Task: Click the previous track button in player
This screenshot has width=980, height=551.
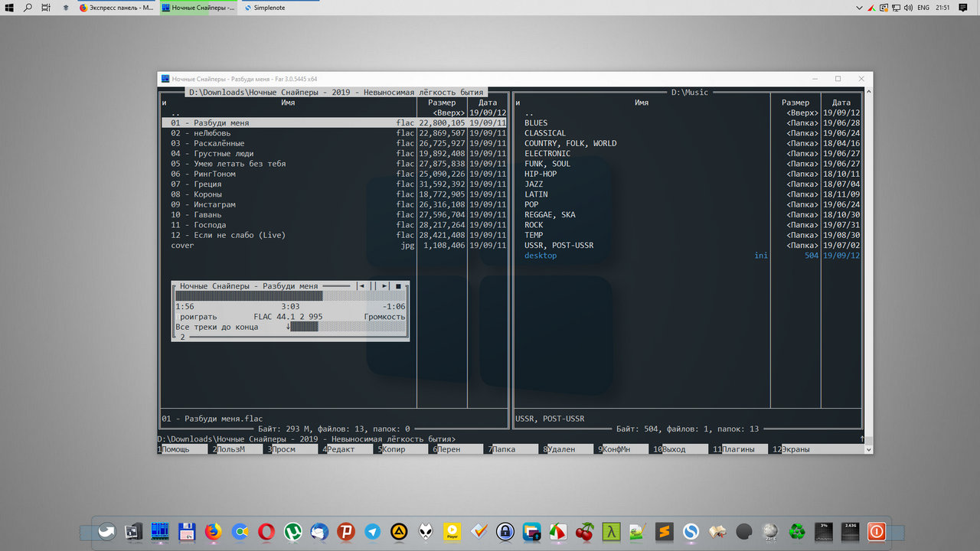Action: pos(361,286)
